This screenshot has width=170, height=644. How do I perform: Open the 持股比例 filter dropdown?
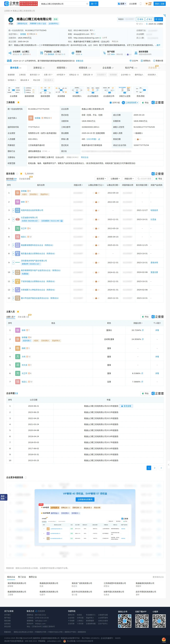129,179
